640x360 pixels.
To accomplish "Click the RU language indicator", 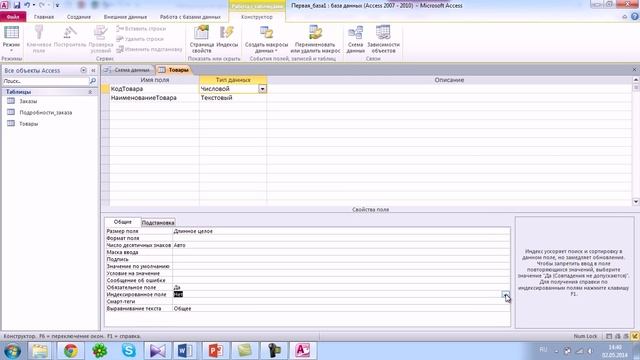I will pos(543,350).
